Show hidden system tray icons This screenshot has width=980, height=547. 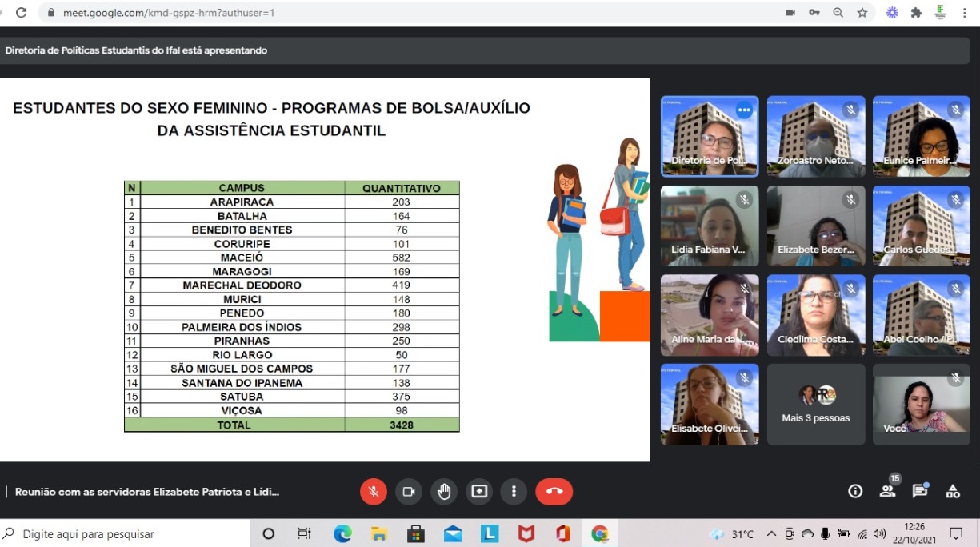[x=771, y=533]
